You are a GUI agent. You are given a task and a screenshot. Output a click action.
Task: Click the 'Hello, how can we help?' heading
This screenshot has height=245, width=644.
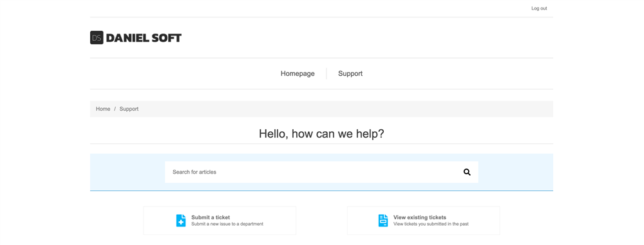pos(321,133)
